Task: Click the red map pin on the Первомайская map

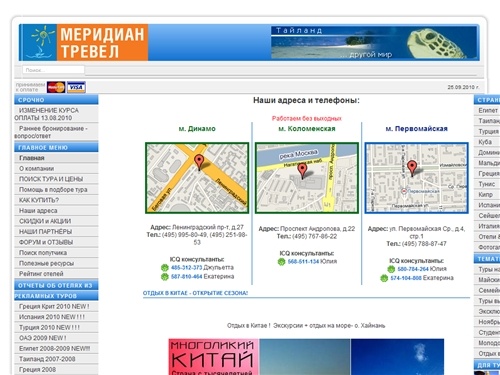Action: point(412,168)
